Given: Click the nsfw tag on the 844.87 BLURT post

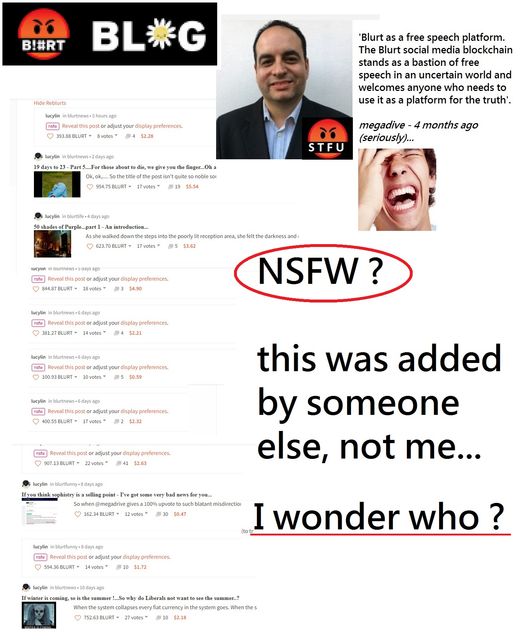Looking at the screenshot, I should click(38, 279).
